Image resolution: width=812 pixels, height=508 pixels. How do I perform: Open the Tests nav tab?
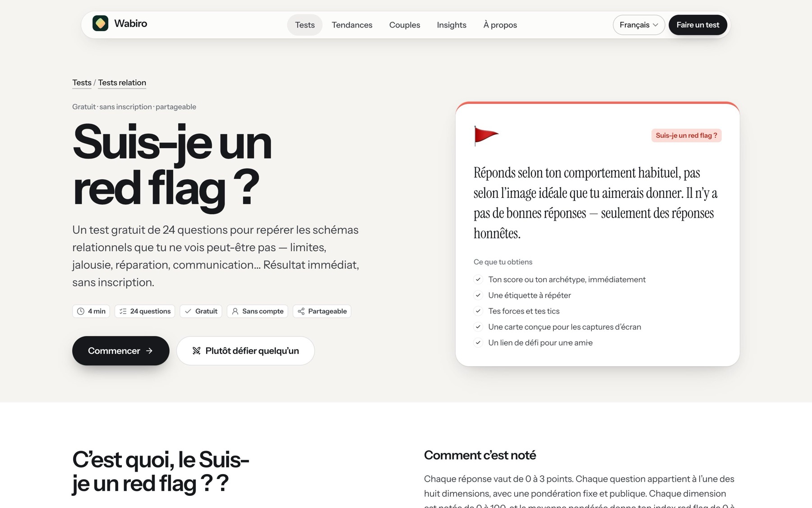point(305,25)
